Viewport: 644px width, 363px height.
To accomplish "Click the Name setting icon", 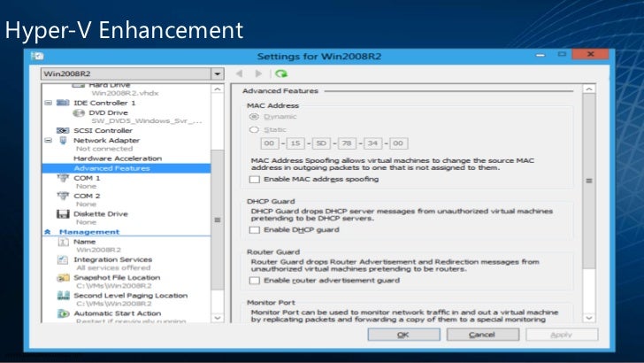I will tap(63, 242).
